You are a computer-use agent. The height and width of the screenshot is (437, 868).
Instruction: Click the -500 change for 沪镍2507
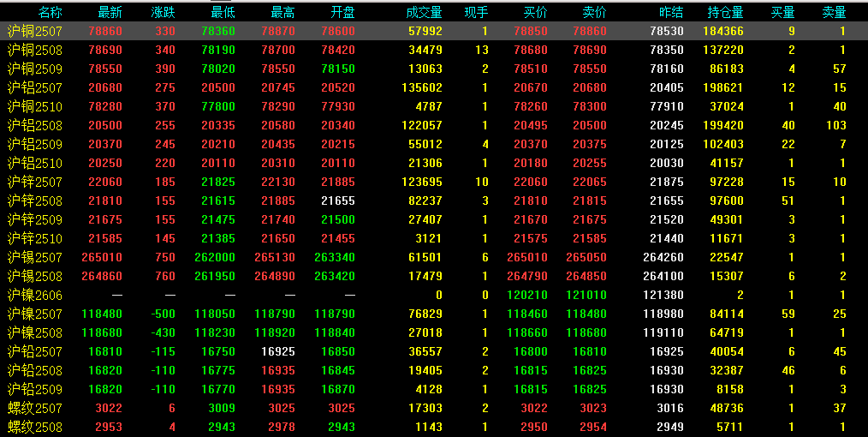[163, 314]
